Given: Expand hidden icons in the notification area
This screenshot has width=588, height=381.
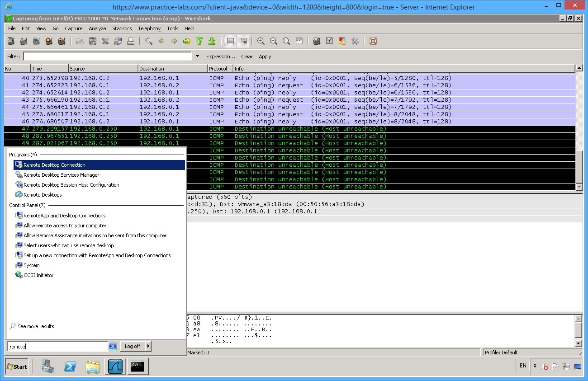Looking at the screenshot, I should [535, 366].
